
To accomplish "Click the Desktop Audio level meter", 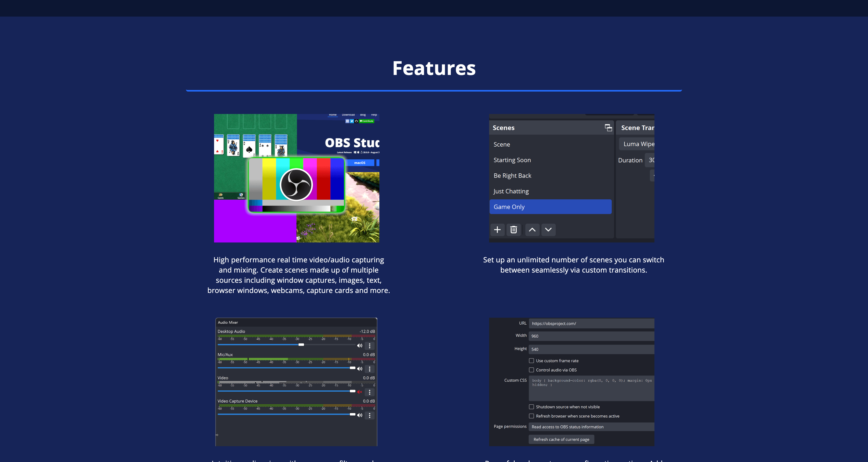I will [296, 336].
